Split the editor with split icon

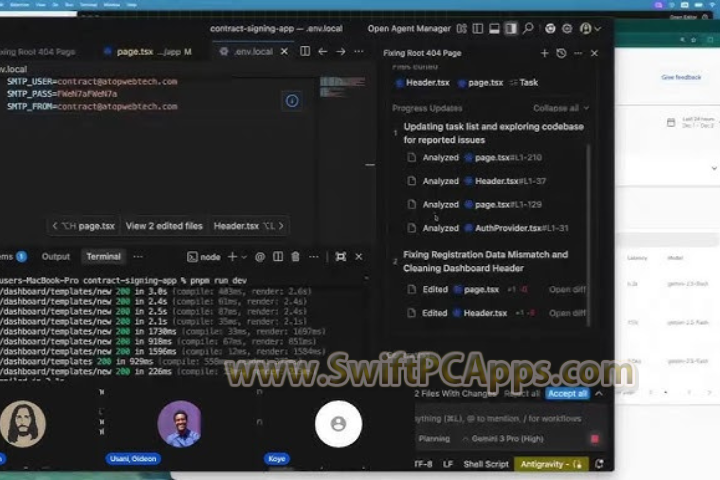(x=305, y=51)
